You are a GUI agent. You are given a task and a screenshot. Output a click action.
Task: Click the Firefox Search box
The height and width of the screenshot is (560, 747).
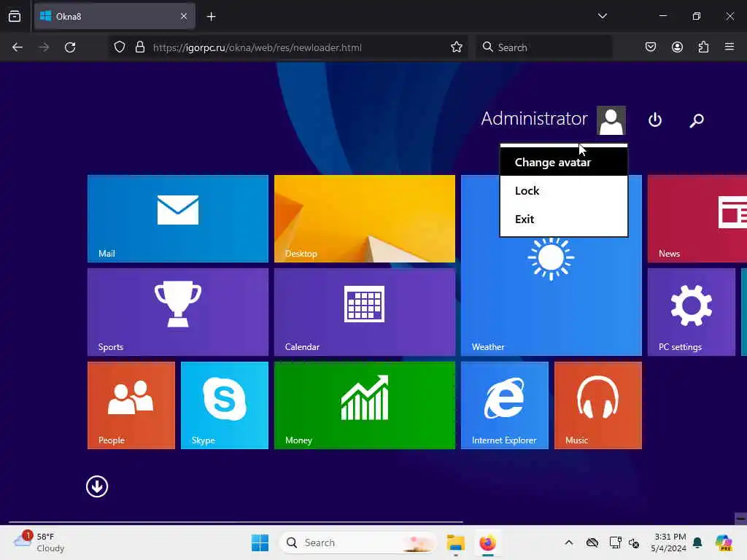tap(544, 47)
